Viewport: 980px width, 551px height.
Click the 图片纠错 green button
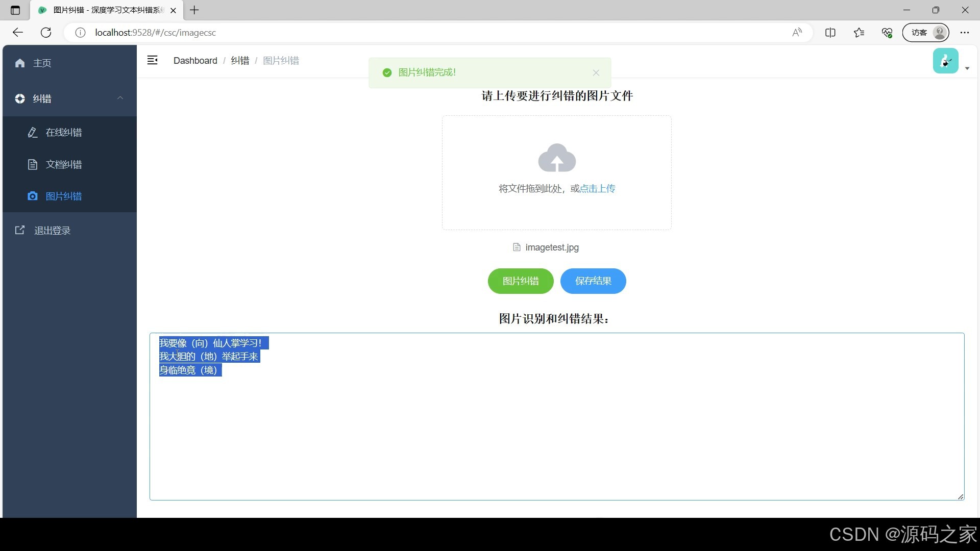pos(520,281)
